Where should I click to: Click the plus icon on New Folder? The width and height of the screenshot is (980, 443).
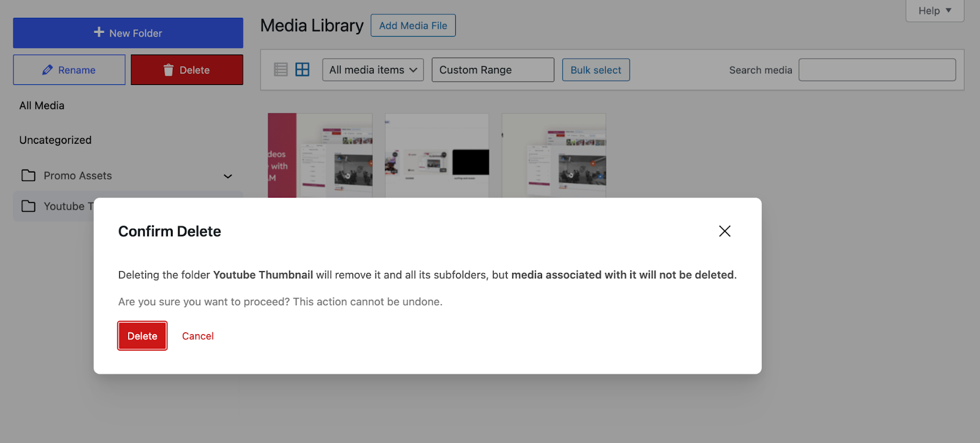(99, 32)
